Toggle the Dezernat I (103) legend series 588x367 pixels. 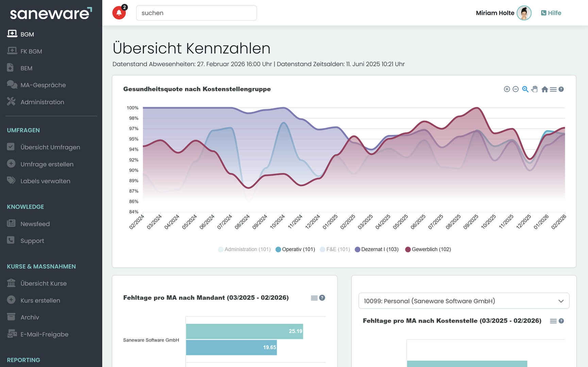pyautogui.click(x=376, y=249)
